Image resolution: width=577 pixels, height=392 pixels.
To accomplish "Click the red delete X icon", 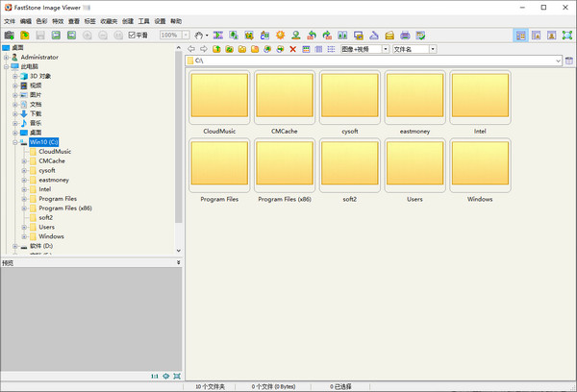I will 293,49.
